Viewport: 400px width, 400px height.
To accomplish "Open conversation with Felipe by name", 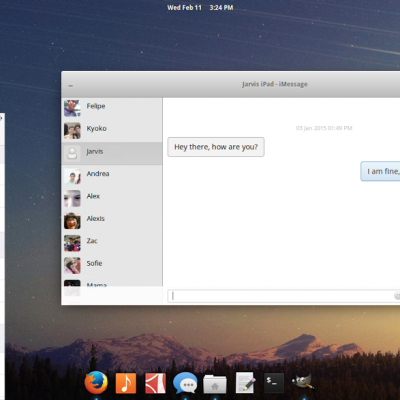I will coord(96,106).
